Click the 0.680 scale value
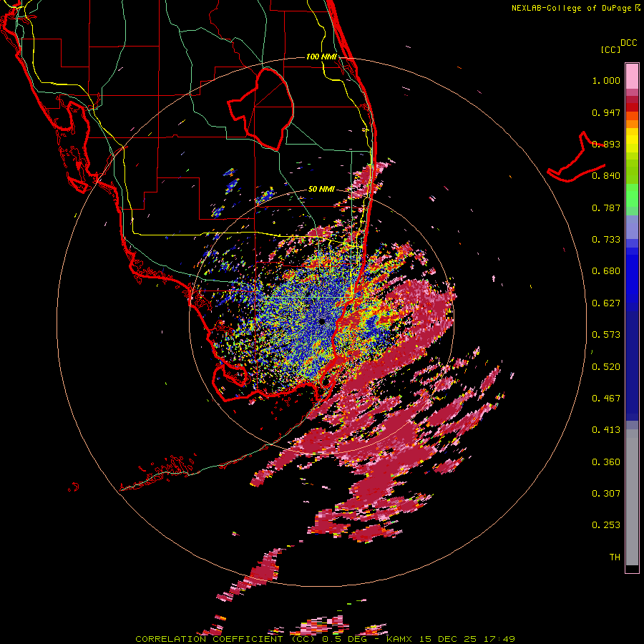This screenshot has height=644, width=644. point(606,271)
